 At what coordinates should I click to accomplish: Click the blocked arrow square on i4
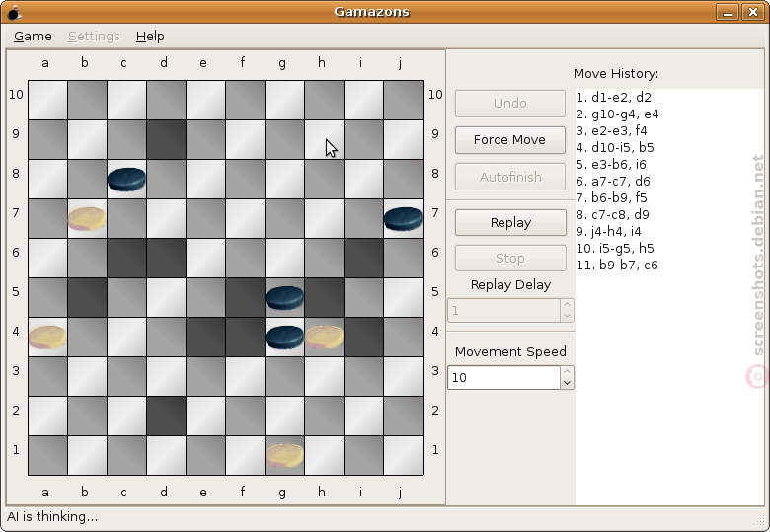pos(363,338)
